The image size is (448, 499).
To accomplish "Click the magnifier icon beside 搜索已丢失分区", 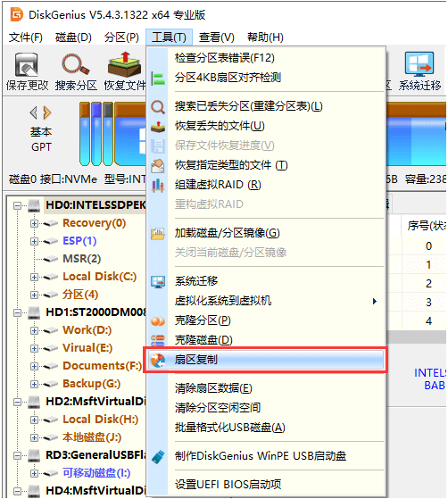I will (x=158, y=106).
